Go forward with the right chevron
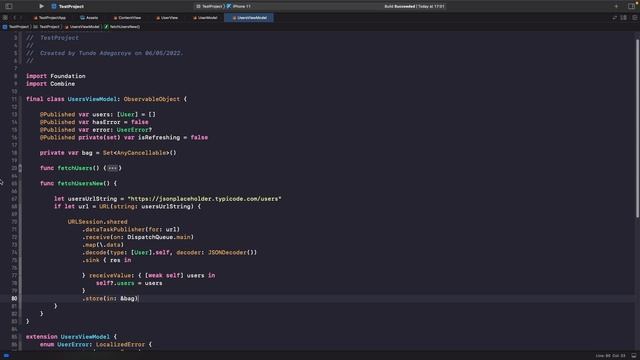This screenshot has width=640, height=360. tap(21, 18)
